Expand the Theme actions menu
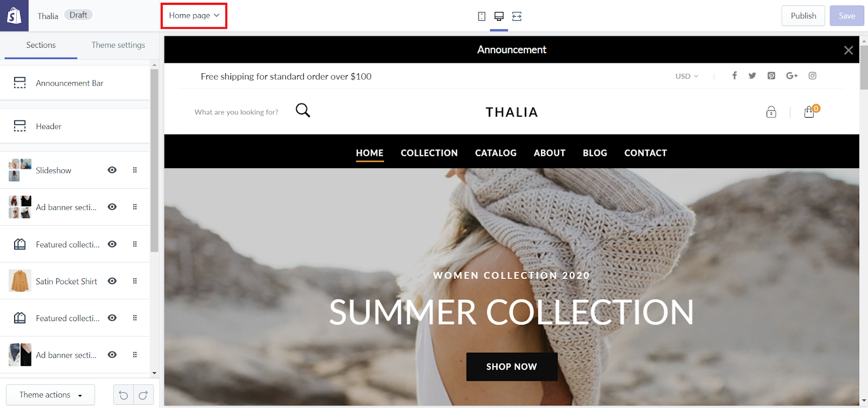868x408 pixels. point(50,395)
